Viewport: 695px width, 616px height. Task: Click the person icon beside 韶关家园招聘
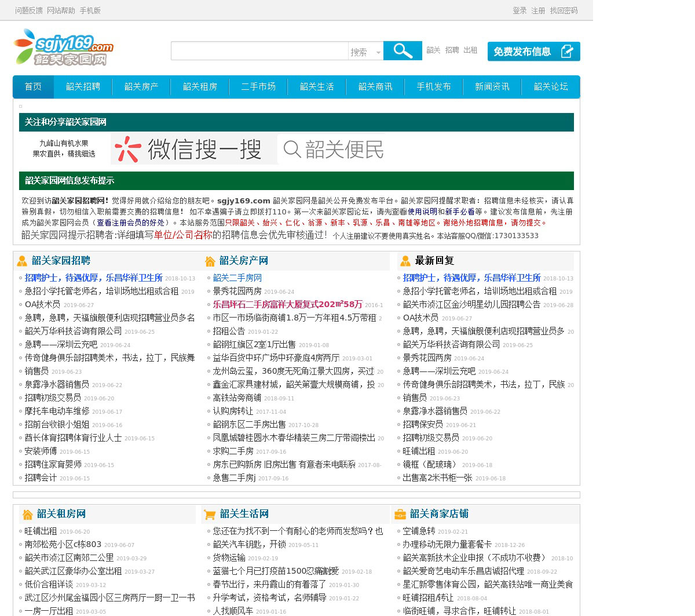tap(22, 261)
